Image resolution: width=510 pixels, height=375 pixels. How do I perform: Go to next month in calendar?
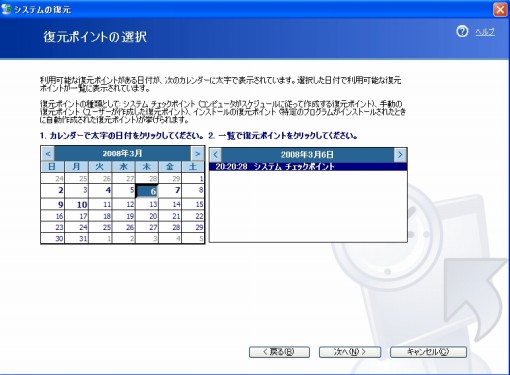pos(197,154)
